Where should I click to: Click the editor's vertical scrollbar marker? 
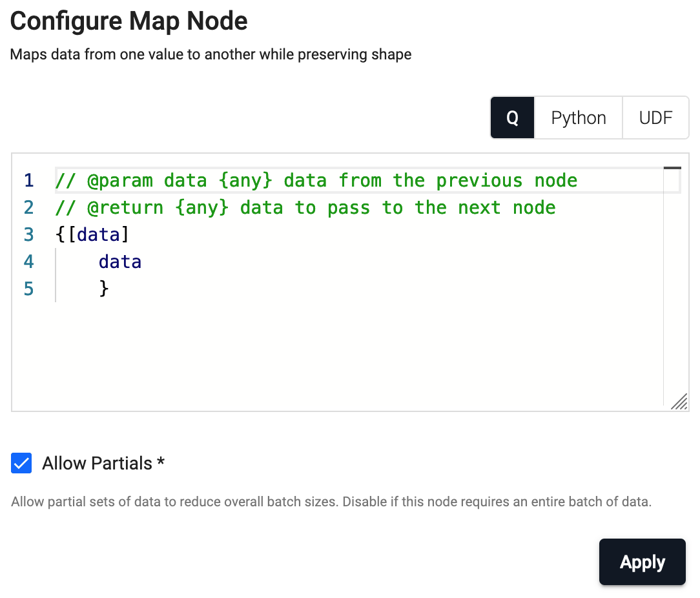click(x=672, y=169)
